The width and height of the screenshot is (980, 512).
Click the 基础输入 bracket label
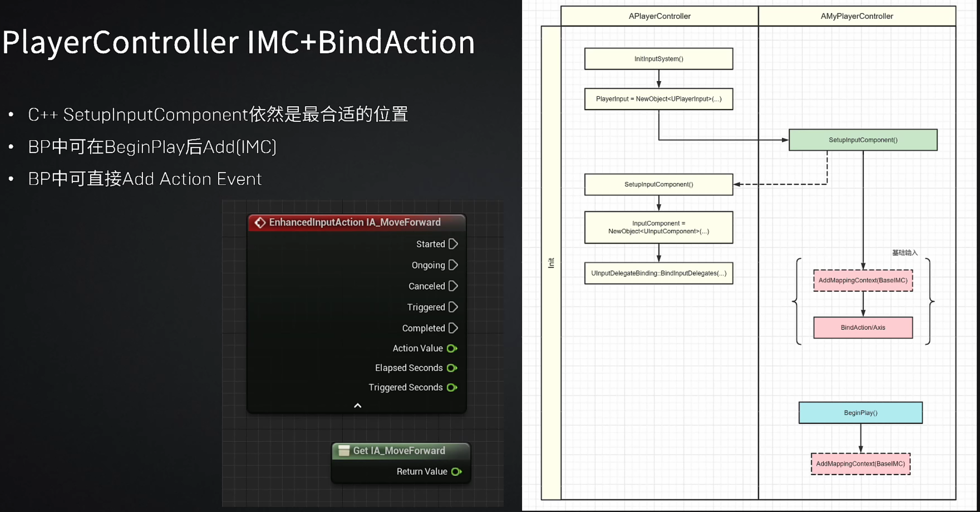point(904,253)
